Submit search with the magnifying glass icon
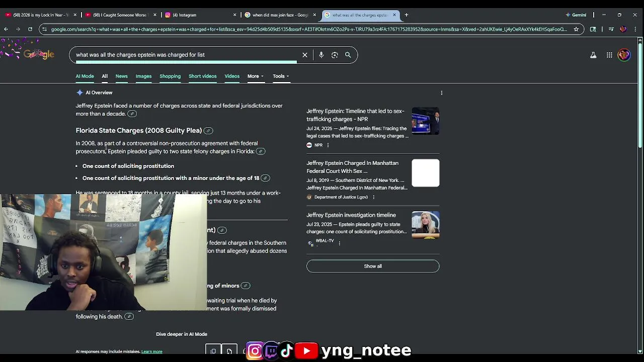This screenshot has width=644, height=362. pyautogui.click(x=348, y=55)
